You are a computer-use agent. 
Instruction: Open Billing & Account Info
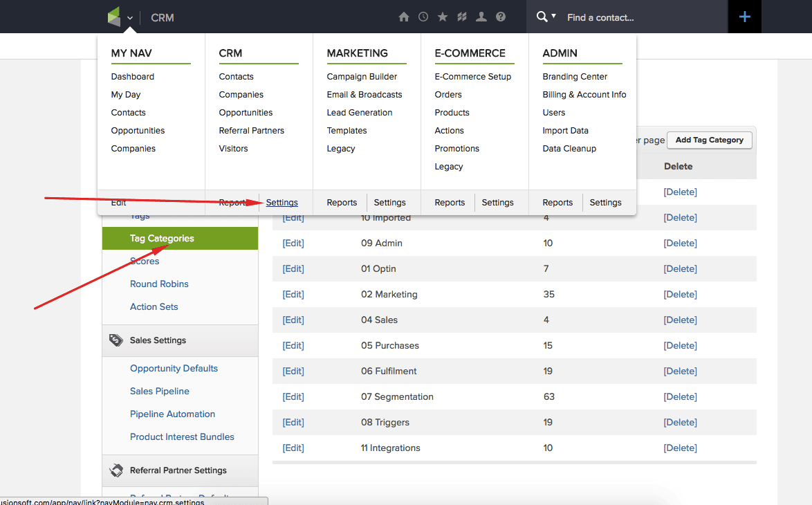point(584,95)
